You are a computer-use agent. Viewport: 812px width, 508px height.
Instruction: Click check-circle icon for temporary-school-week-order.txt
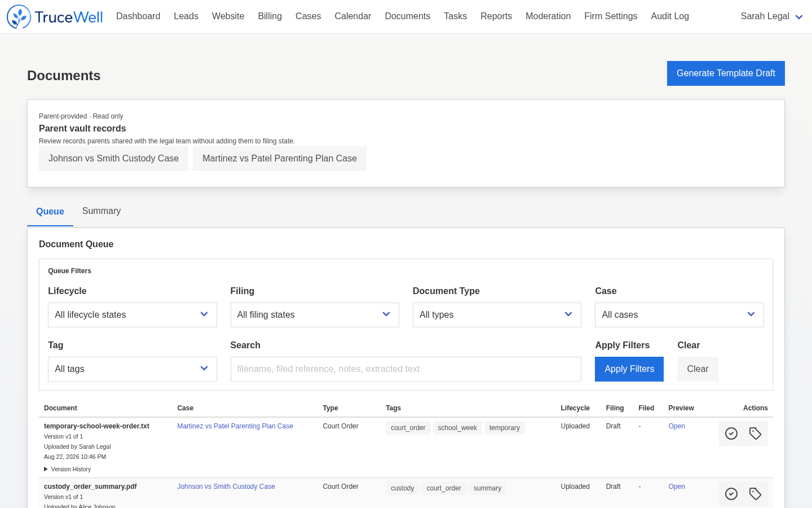[x=731, y=433]
